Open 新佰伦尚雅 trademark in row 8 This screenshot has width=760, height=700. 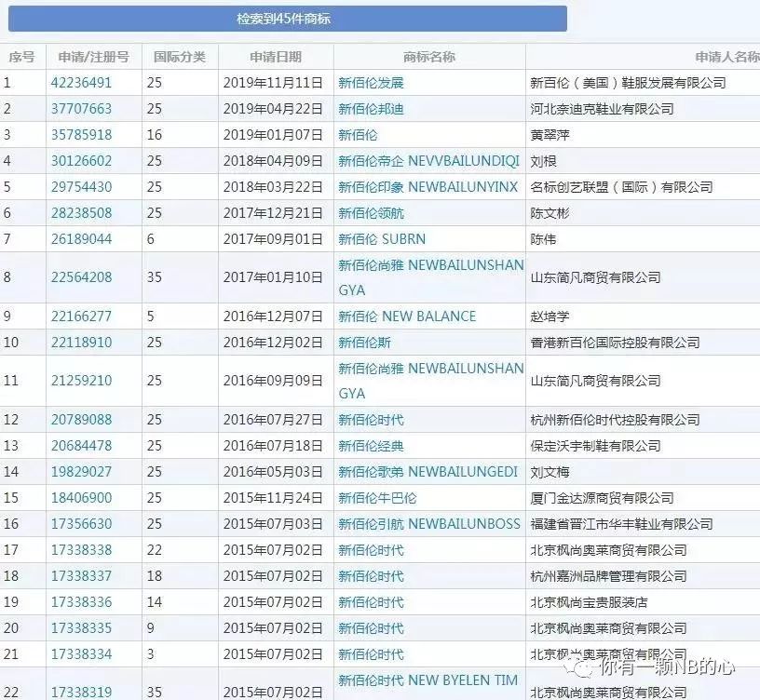pos(431,277)
